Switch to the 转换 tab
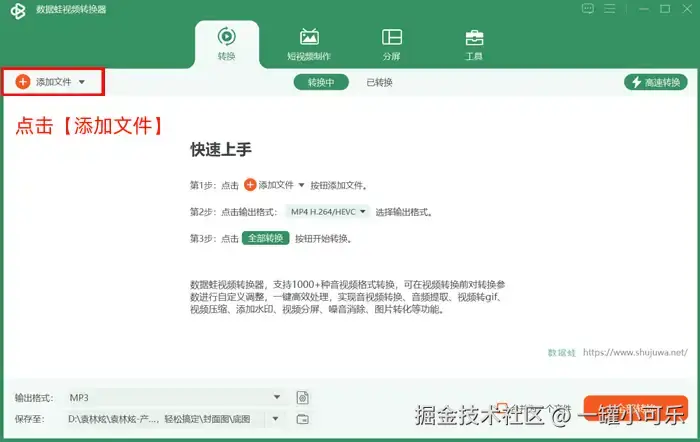 point(226,44)
